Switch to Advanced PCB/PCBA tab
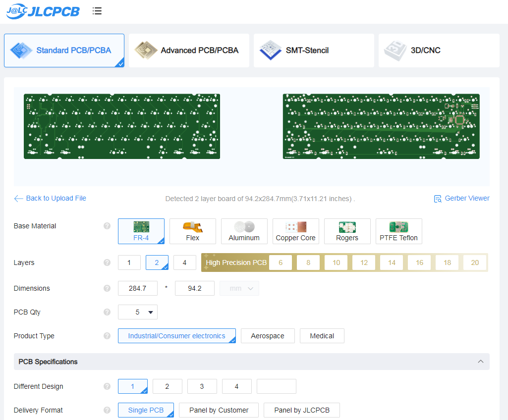This screenshot has width=508, height=420. [189, 51]
